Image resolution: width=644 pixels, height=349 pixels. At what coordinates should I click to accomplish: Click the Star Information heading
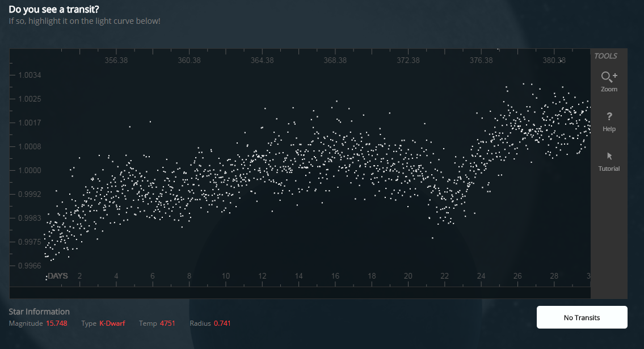39,312
